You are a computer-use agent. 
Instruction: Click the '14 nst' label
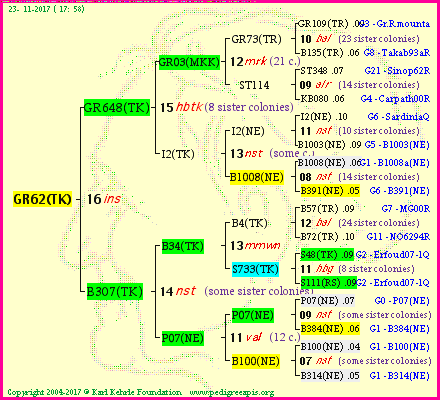[x=178, y=291]
